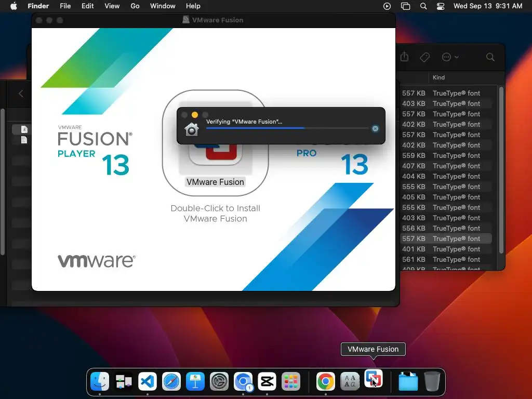Click the Stage Manager windows icon in menu bar
This screenshot has height=399, width=532.
(405, 6)
